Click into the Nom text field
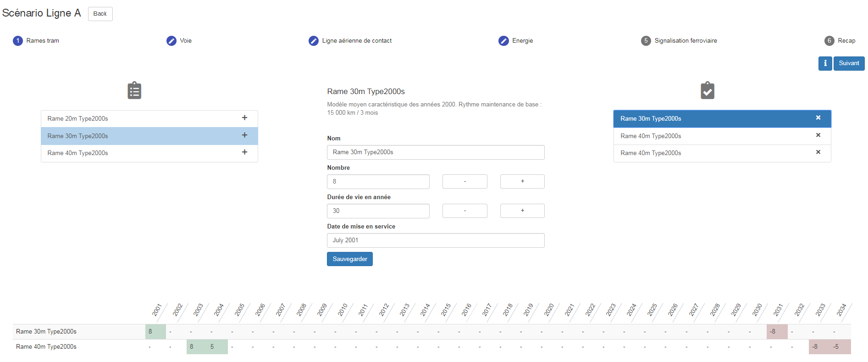Viewport: 868px width, 362px height. [x=435, y=152]
